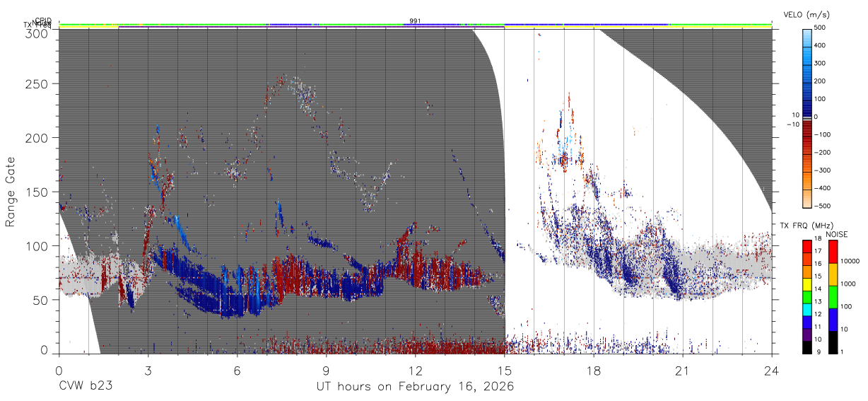Click the −400 tick on velocity colorbar
The height and width of the screenshot is (401, 868).
tap(823, 188)
